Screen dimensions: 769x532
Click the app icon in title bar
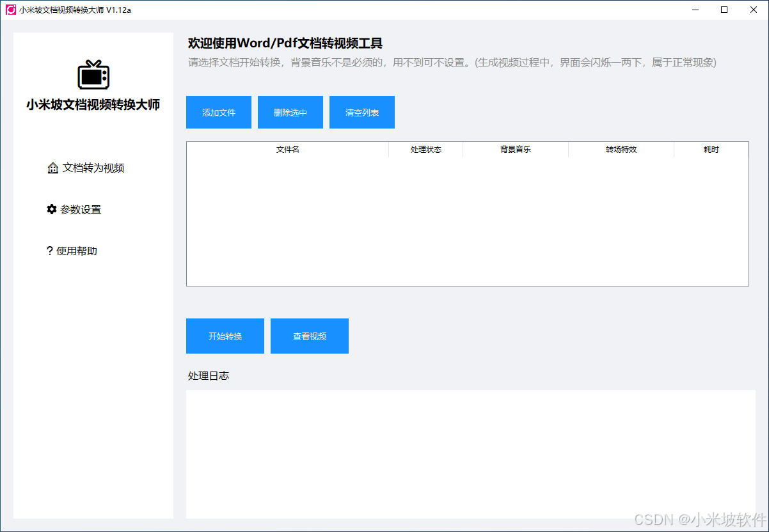click(10, 10)
